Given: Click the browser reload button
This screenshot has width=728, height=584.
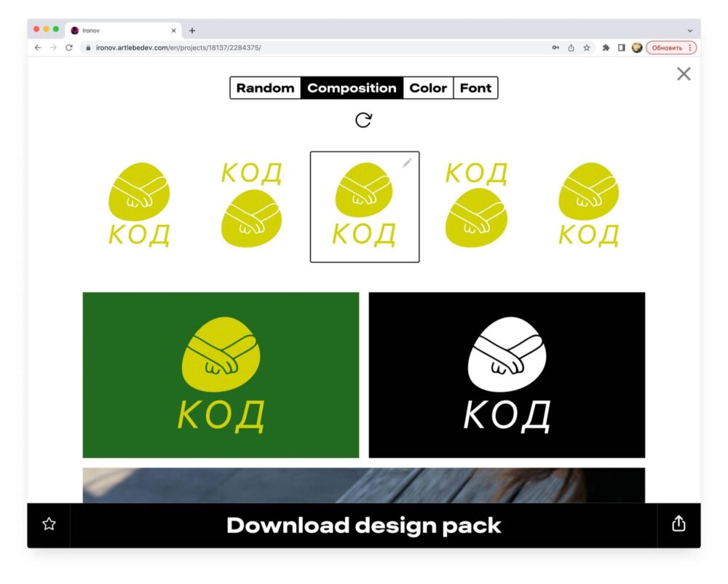Looking at the screenshot, I should click(x=69, y=48).
